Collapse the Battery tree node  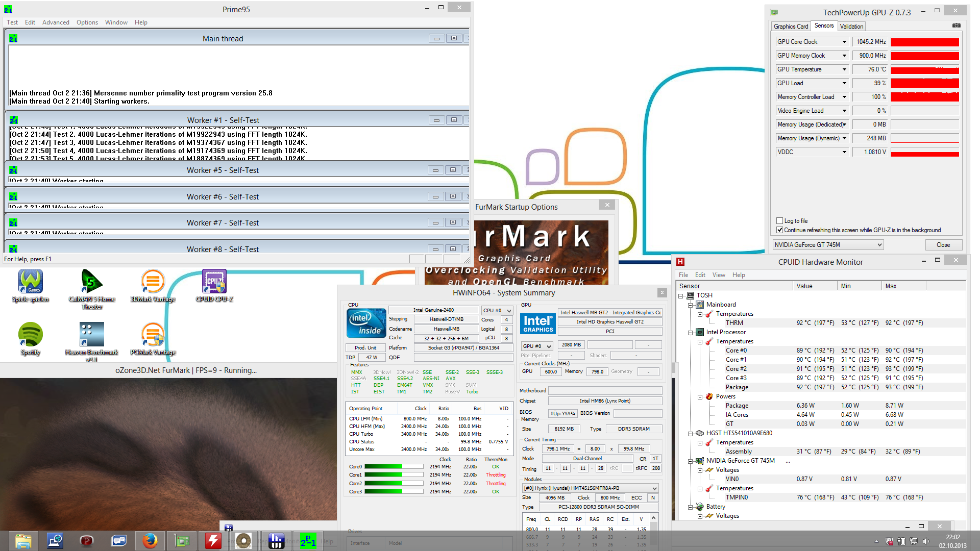click(x=690, y=507)
